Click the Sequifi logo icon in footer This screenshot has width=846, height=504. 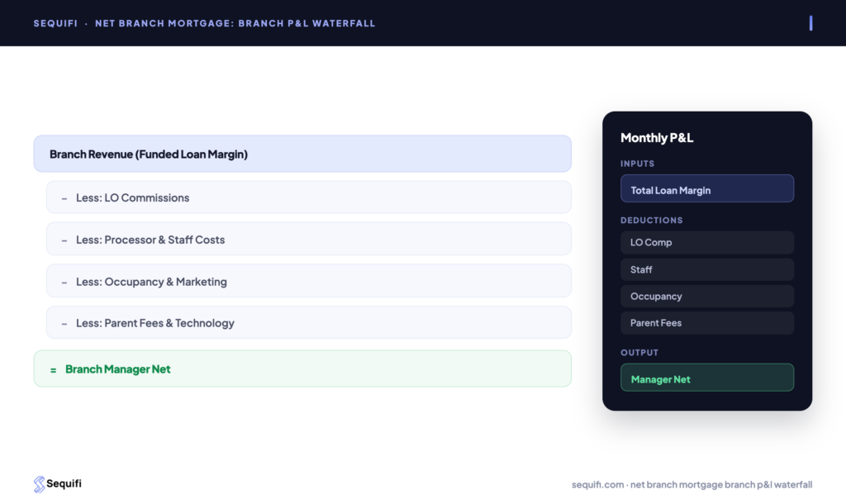[39, 484]
